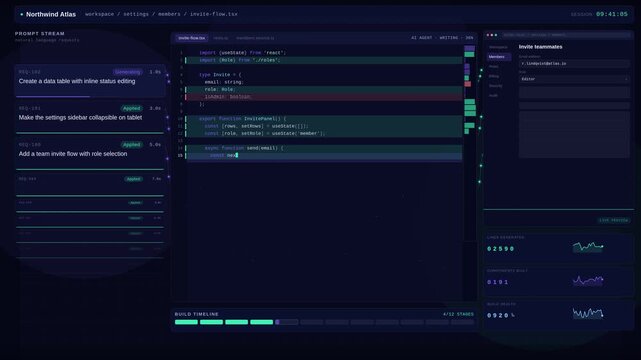Click the Live Preview badge
641x360 pixels.
[614, 220]
